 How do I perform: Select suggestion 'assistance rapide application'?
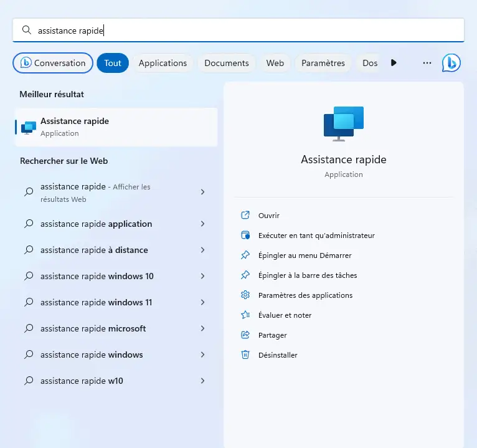pyautogui.click(x=116, y=224)
